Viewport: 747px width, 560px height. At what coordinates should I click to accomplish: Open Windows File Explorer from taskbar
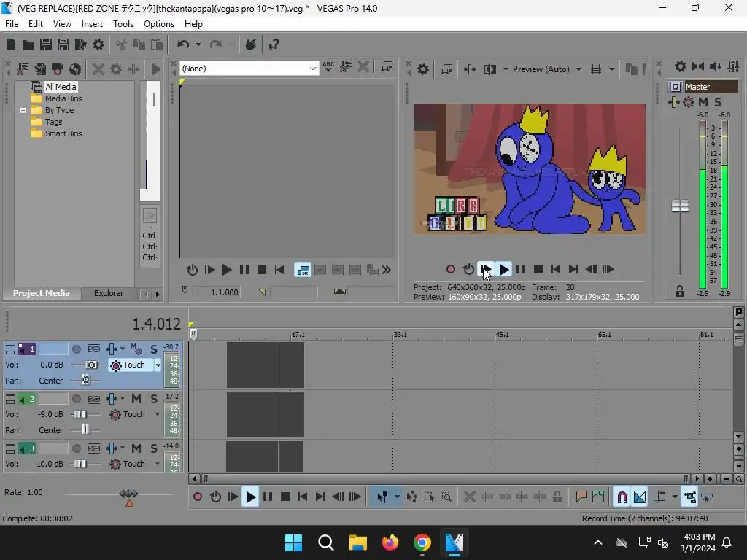point(357,542)
